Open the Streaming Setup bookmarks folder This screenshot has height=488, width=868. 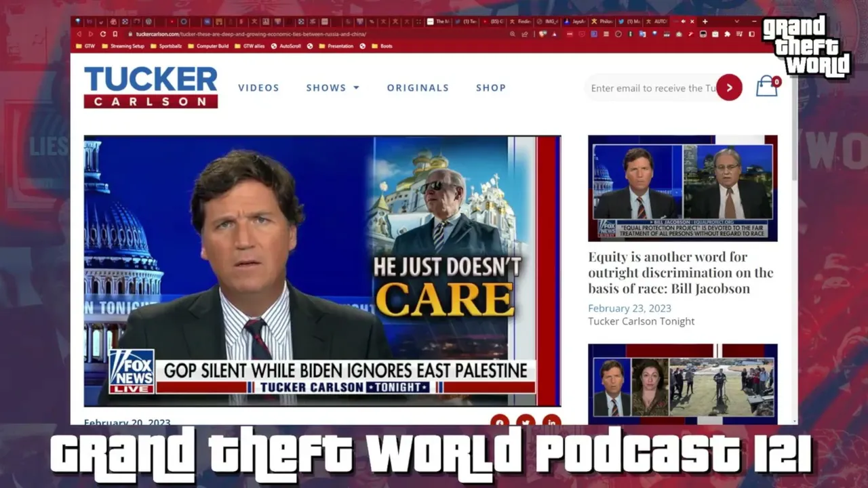point(123,46)
